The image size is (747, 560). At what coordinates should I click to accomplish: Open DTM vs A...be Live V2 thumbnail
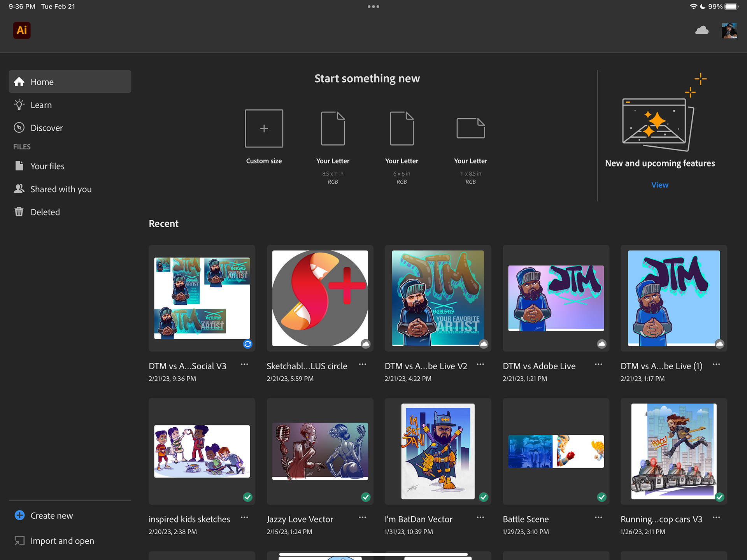tap(438, 298)
